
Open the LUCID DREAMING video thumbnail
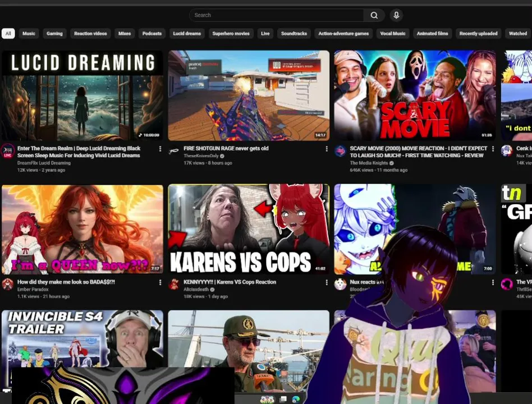[82, 95]
